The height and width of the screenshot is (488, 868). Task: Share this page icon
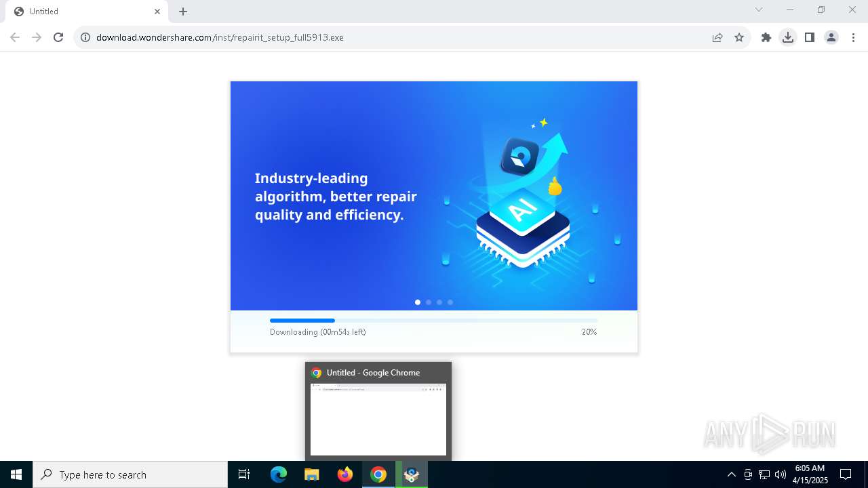pos(717,37)
